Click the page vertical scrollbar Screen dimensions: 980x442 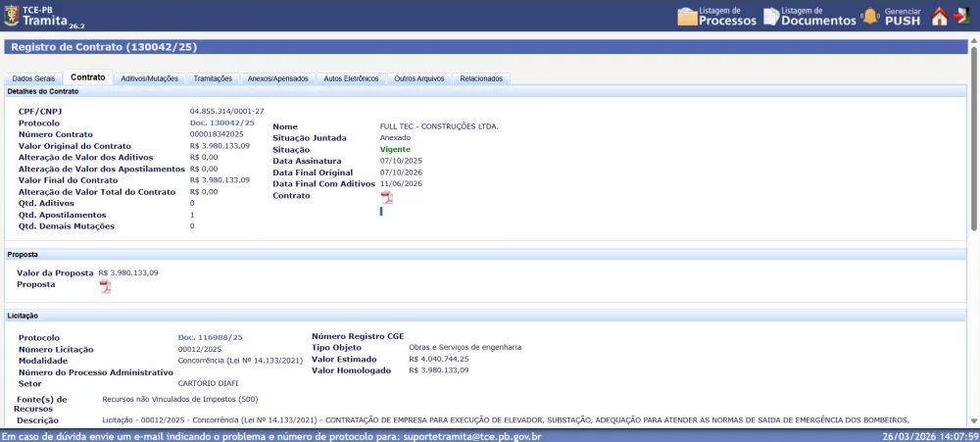click(974, 137)
